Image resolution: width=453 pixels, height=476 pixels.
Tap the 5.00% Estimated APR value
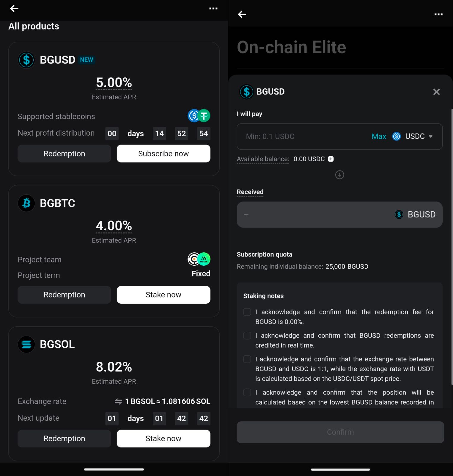click(x=114, y=82)
